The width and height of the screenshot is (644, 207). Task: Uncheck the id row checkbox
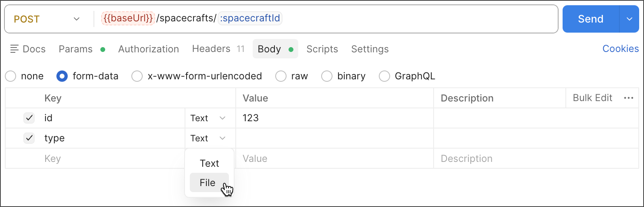(x=29, y=118)
